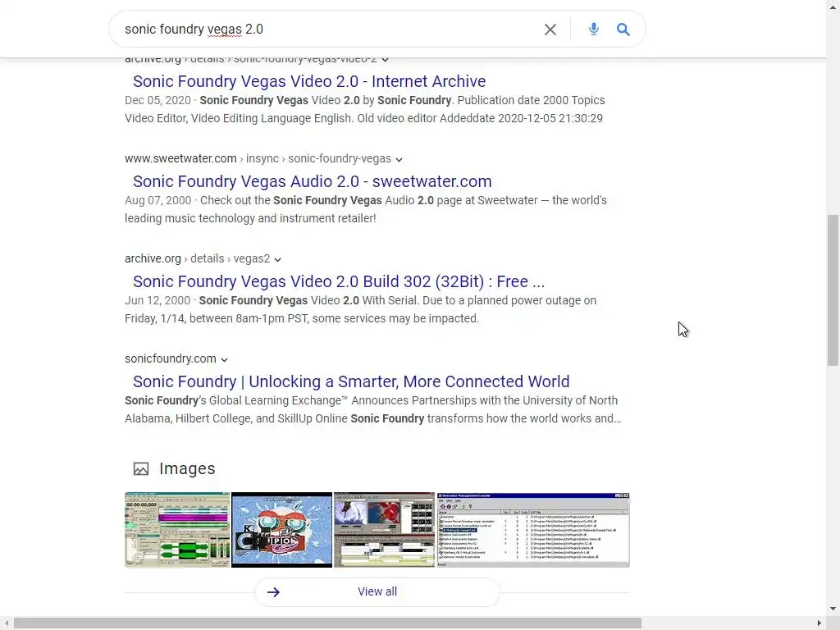The width and height of the screenshot is (840, 630).
Task: Open cartoon logo image thumbnail
Action: 282,530
